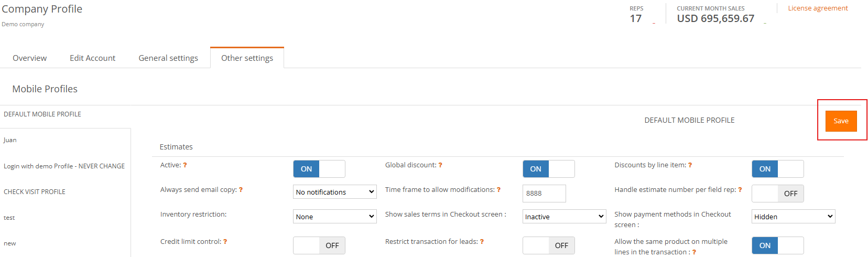The width and height of the screenshot is (868, 257).
Task: Open the License agreement link
Action: (818, 8)
